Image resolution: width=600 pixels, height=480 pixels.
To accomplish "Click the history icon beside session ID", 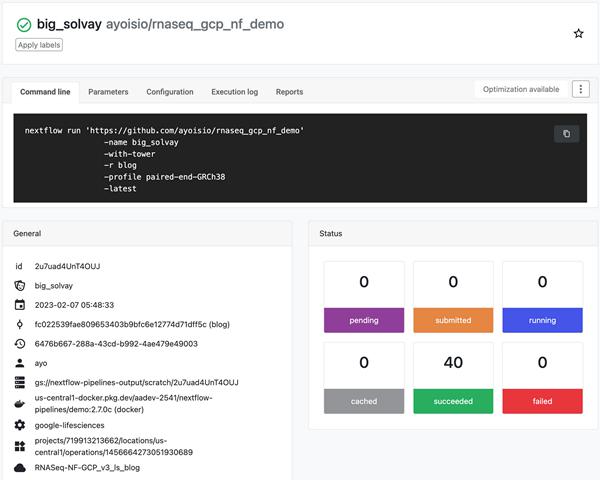I will (20, 343).
